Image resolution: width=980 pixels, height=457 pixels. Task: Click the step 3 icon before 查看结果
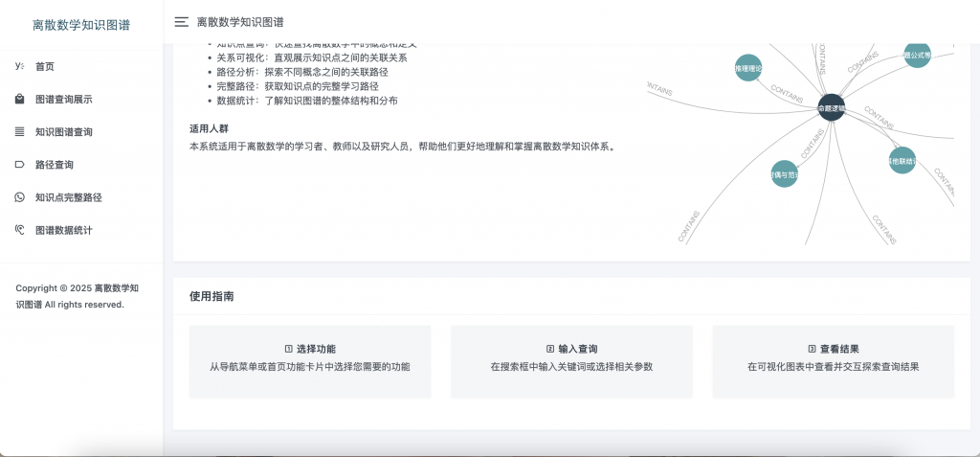coord(812,350)
